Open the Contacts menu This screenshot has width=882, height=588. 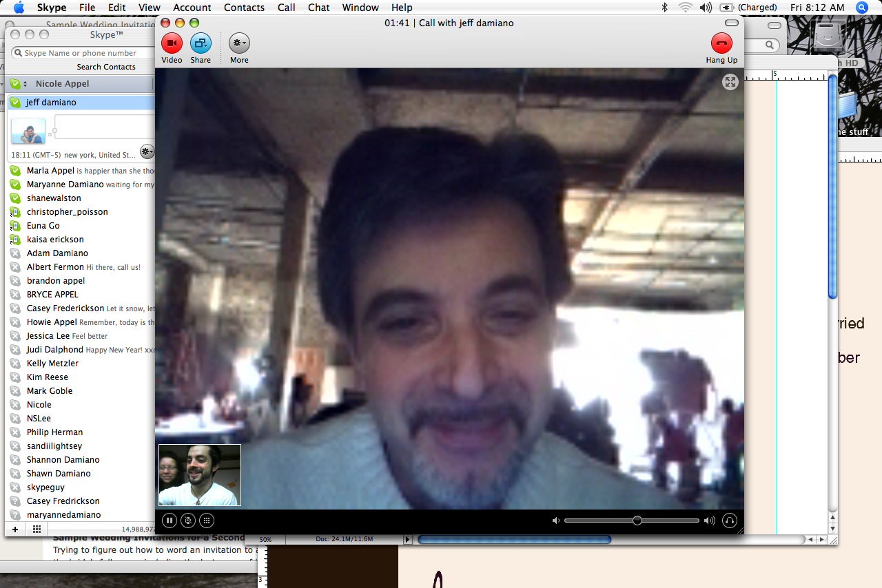tap(244, 8)
